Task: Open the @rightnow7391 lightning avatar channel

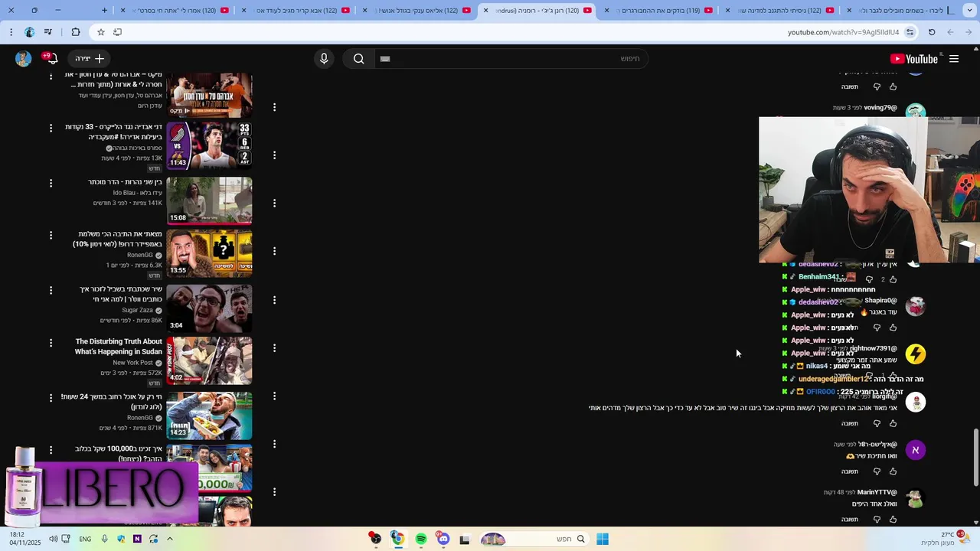Action: (916, 354)
